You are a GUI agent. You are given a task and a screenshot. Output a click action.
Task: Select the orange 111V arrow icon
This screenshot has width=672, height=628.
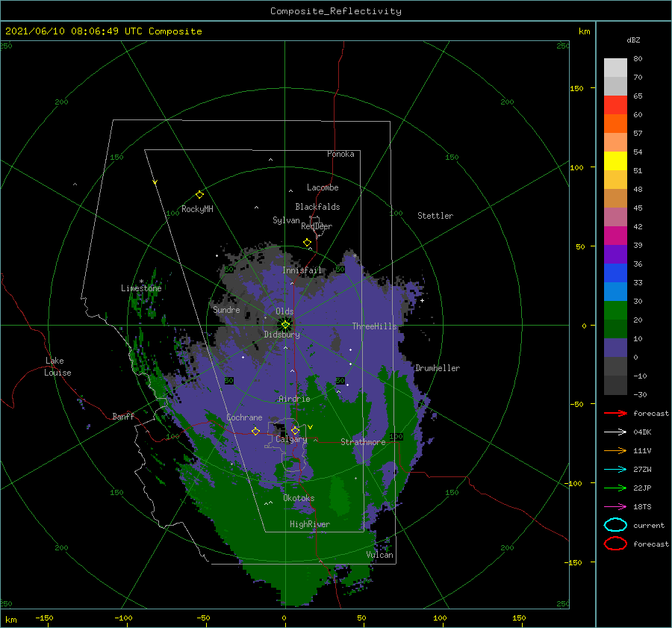pos(615,450)
